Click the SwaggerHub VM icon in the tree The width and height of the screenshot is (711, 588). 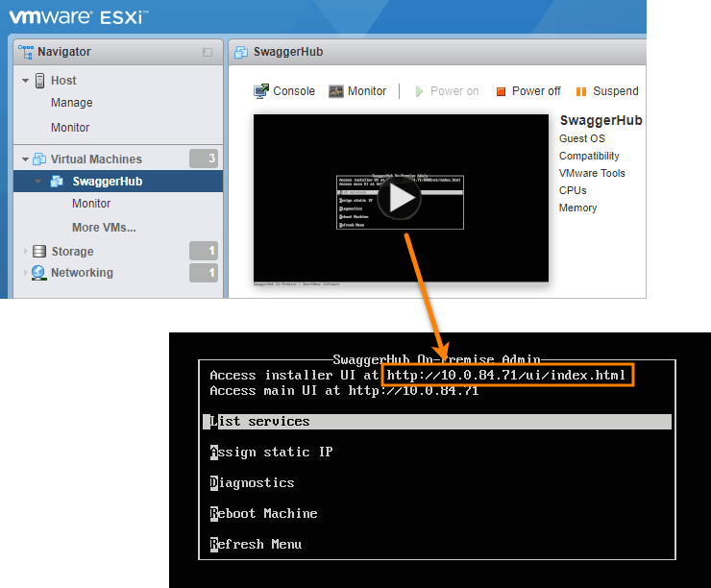click(57, 182)
